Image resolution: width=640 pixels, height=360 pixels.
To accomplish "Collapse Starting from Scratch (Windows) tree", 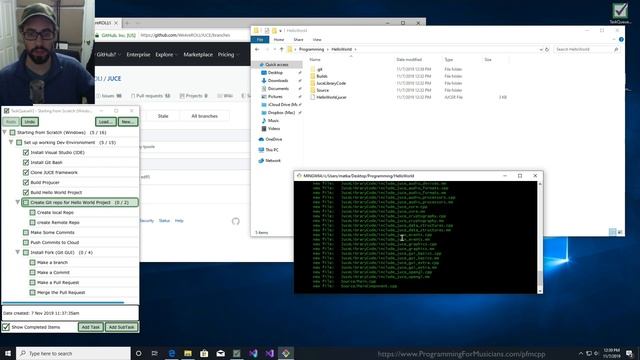I will point(4,132).
